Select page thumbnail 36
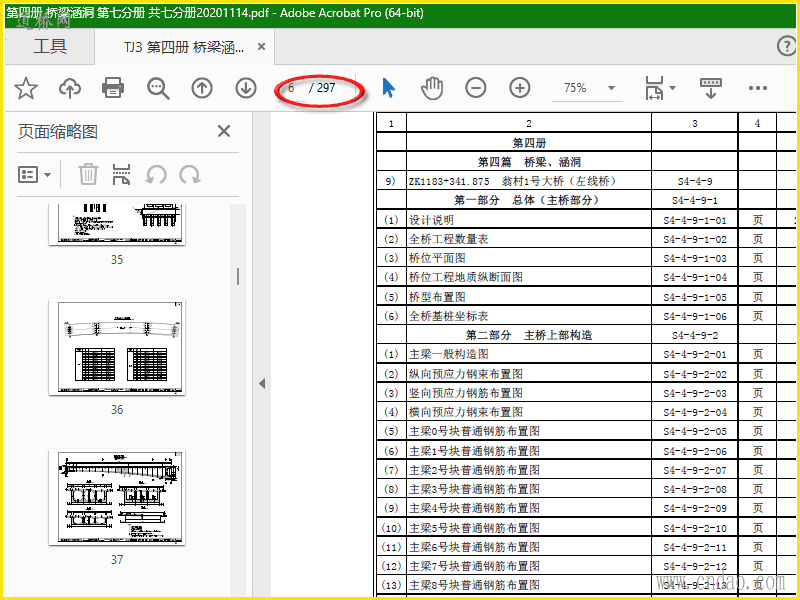The height and width of the screenshot is (600, 800). point(117,347)
